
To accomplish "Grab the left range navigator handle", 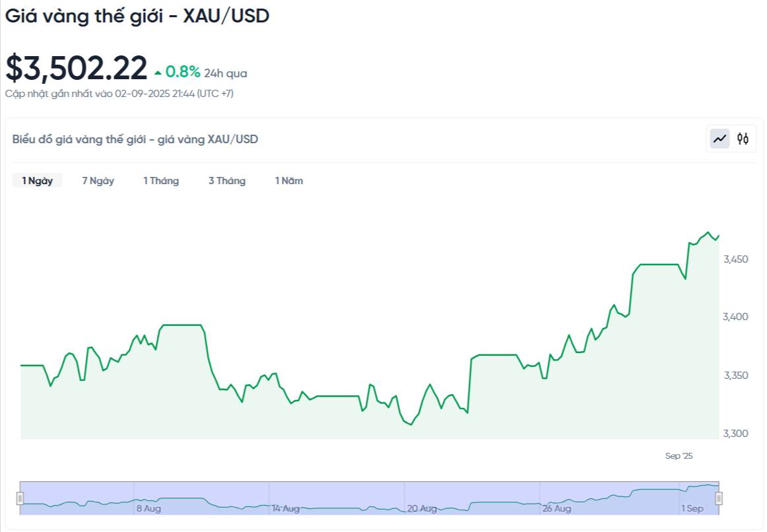I will point(20,498).
